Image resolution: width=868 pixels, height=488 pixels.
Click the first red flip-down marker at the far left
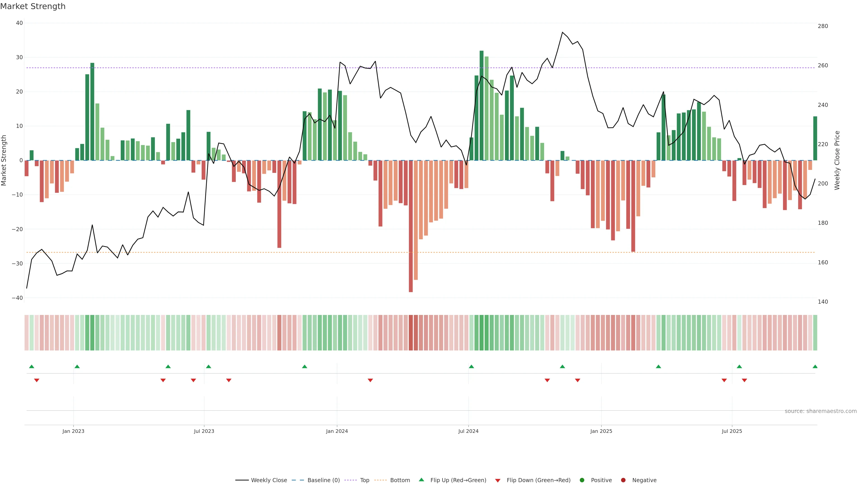point(37,380)
